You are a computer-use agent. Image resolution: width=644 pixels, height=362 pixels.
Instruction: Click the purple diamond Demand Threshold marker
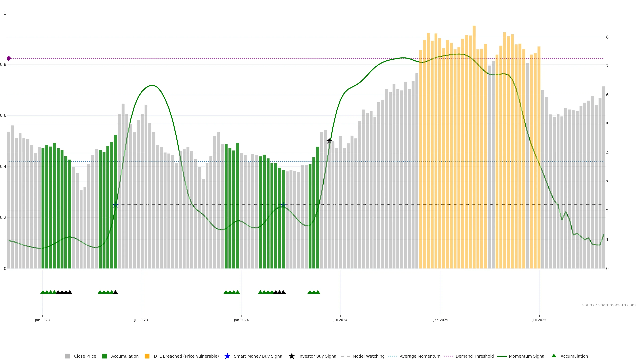pyautogui.click(x=9, y=58)
